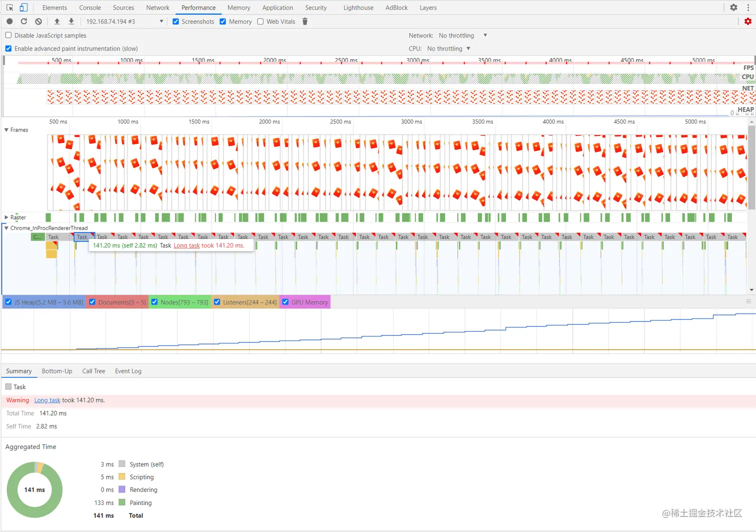Switch to the Application tab

click(277, 7)
